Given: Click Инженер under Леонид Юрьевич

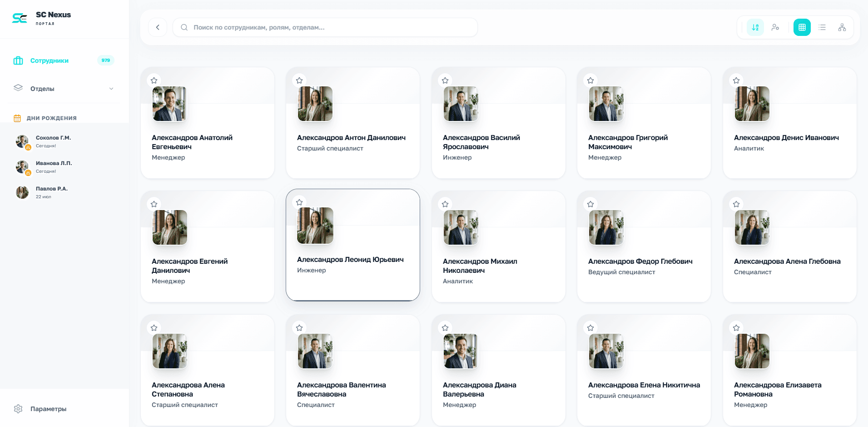Looking at the screenshot, I should [x=312, y=270].
